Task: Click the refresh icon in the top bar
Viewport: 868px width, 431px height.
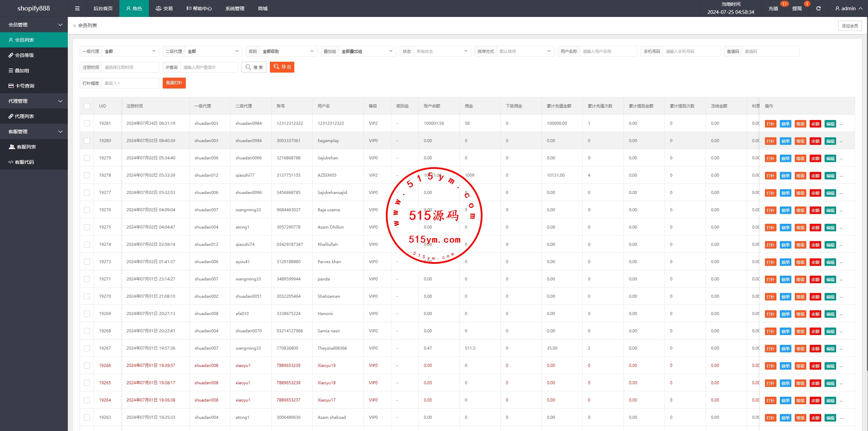Action: pos(818,8)
